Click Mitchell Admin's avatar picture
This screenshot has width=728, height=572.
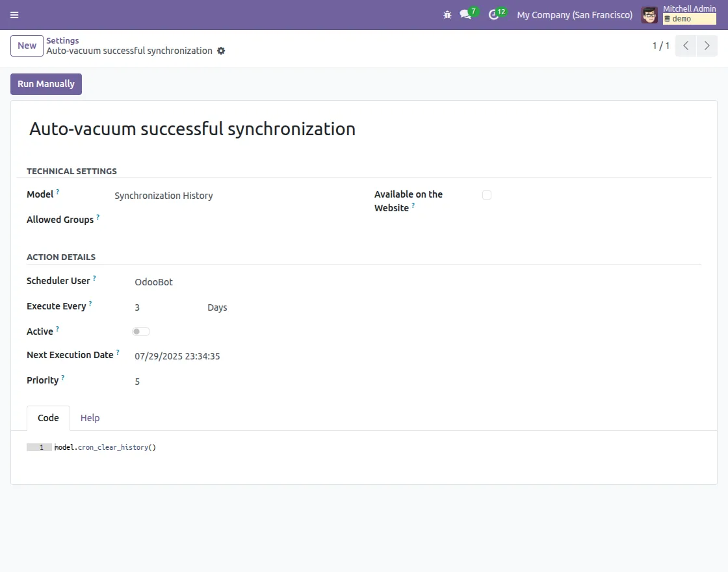[649, 15]
